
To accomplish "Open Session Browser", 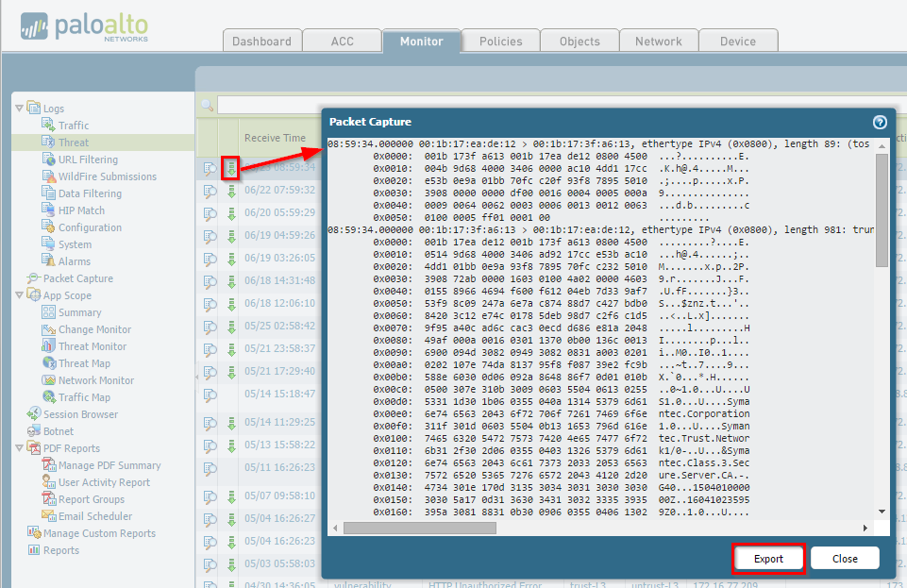I will pyautogui.click(x=80, y=414).
